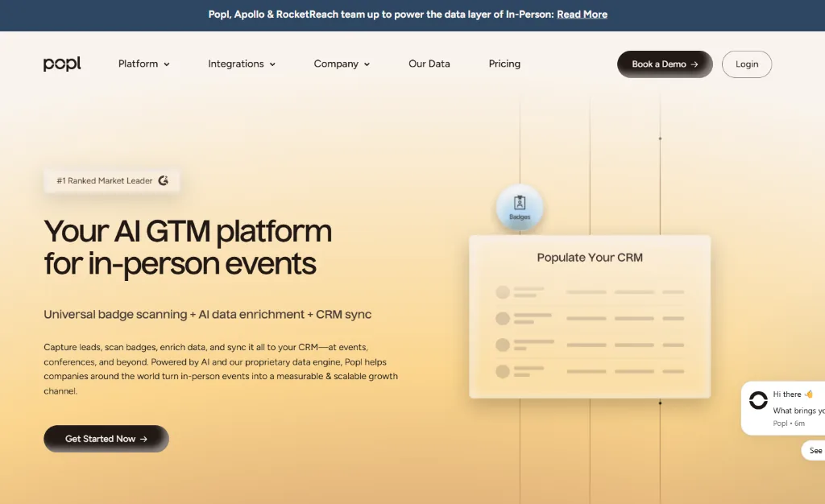Screen dimensions: 825x504
Task: Click the #1 Ranked Market Leader badge
Action: (x=112, y=181)
